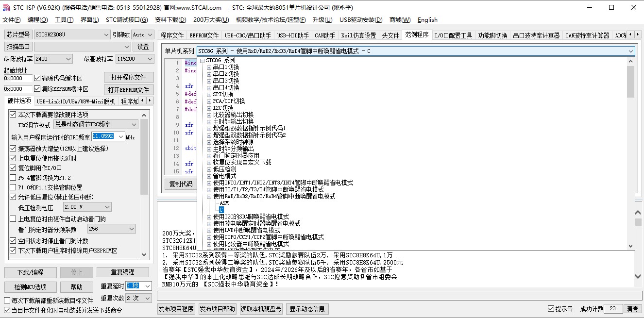Collapse the 使用RxD/RxD2/RxD3/RxD4管脚中断唤醒省电模式 node
Image resolution: width=644 pixels, height=318 pixels.
click(x=209, y=197)
